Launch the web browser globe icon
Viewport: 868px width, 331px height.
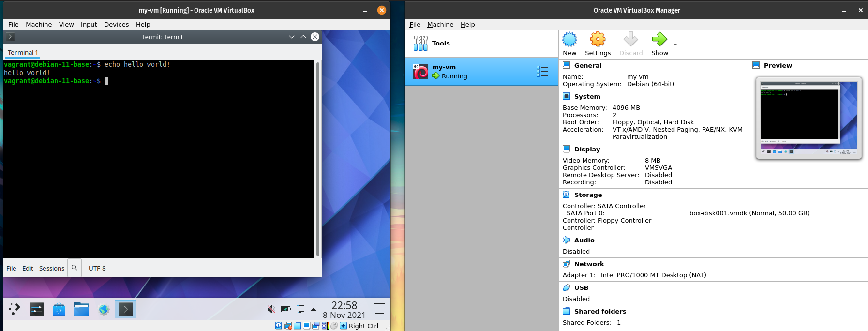pos(104,309)
